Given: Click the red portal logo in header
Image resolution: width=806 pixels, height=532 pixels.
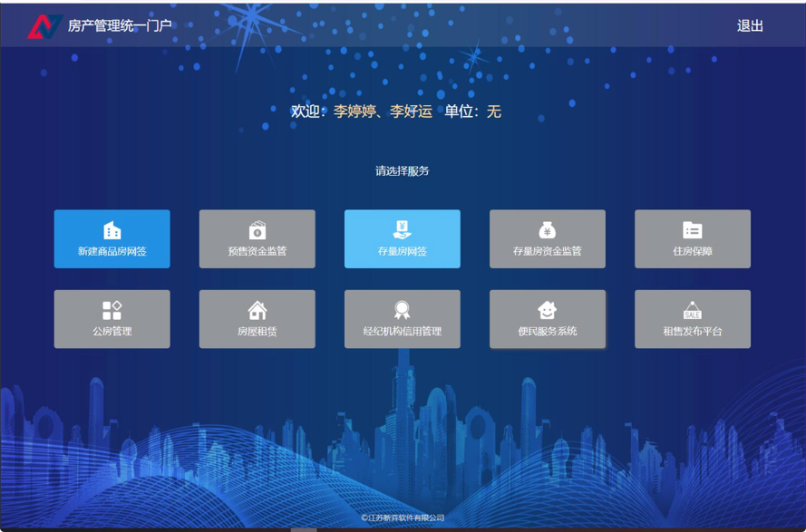Looking at the screenshot, I should click(44, 26).
